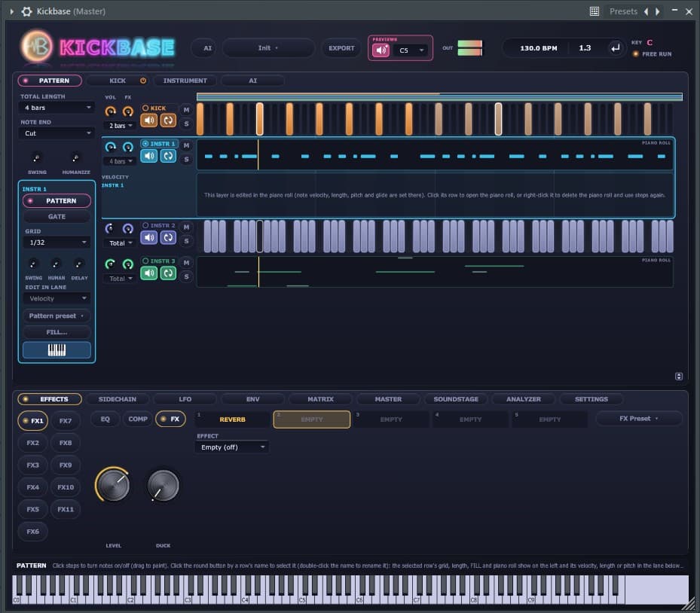Screen dimensions: 700x613
Task: Mute INSTR 2 with its speaker icon
Action: click(x=149, y=237)
